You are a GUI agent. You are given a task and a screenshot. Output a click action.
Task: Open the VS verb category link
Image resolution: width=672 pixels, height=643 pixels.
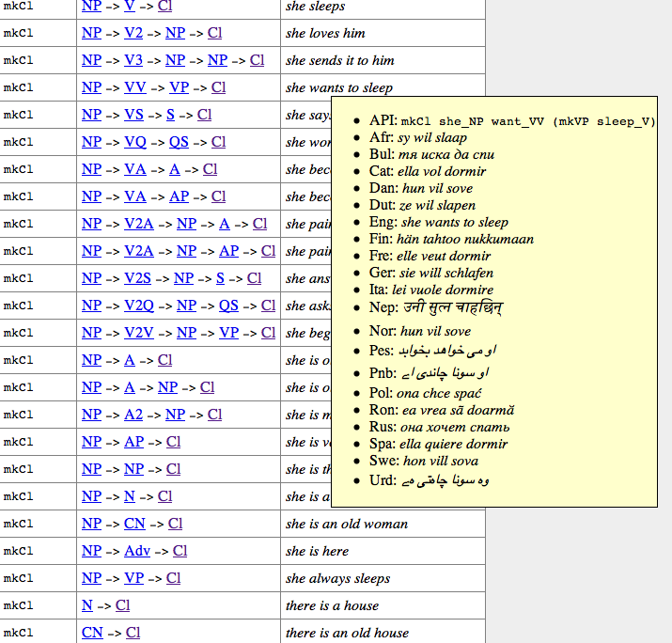tap(134, 115)
